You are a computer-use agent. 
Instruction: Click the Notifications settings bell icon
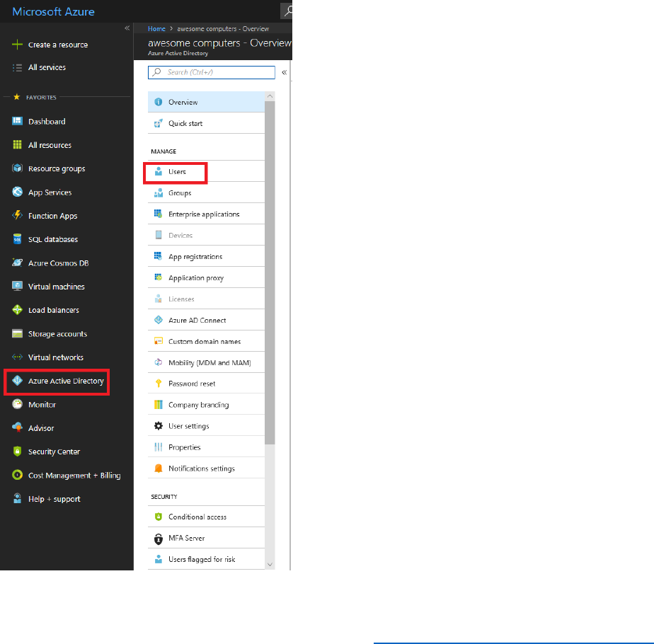click(x=158, y=468)
